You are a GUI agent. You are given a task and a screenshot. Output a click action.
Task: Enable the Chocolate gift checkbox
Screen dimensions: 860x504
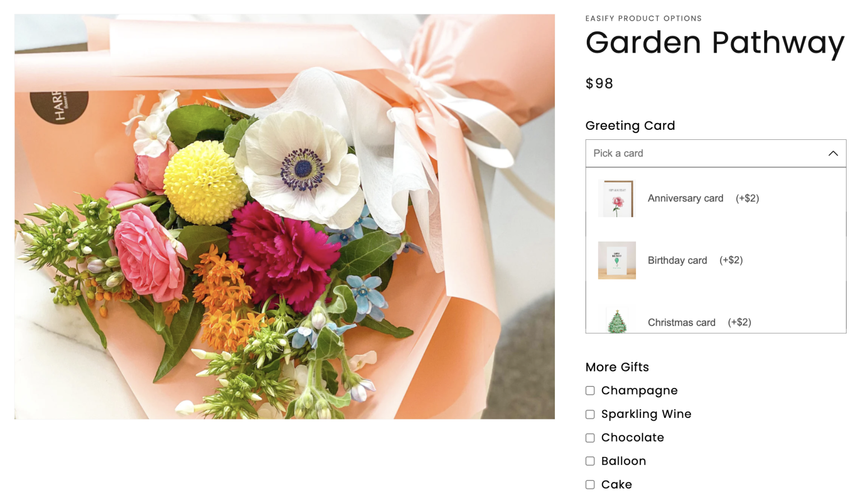click(x=590, y=438)
